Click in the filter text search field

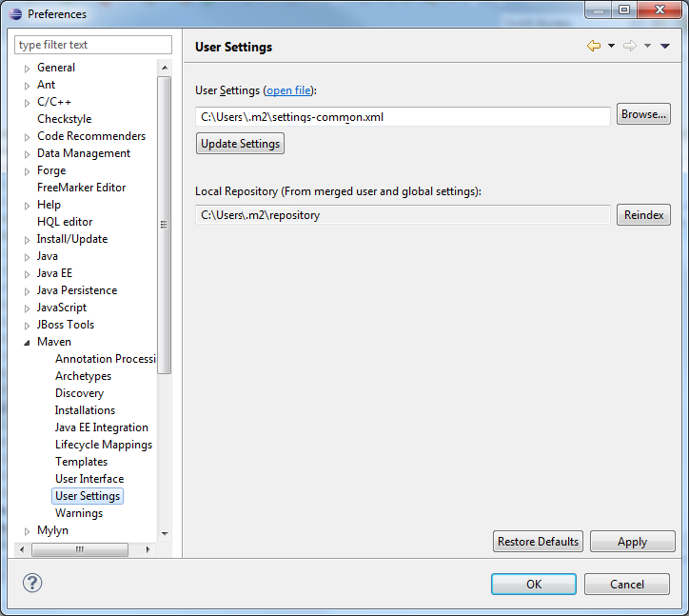coord(93,45)
